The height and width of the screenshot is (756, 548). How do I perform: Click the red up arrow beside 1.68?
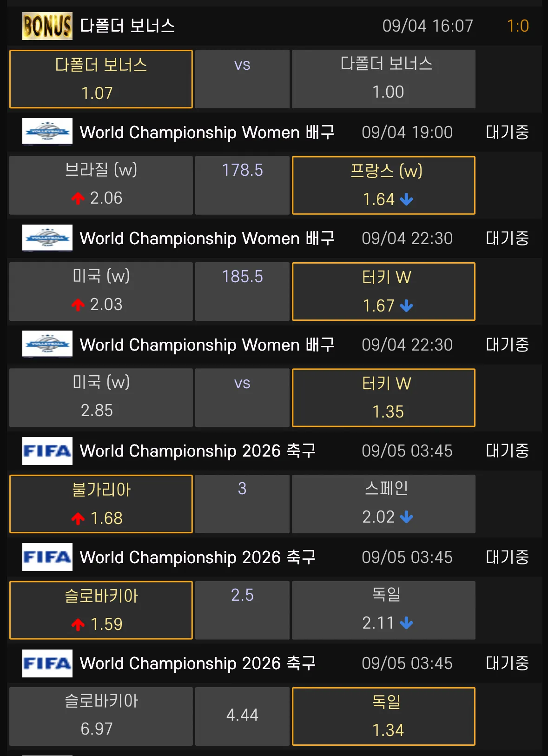click(x=78, y=518)
